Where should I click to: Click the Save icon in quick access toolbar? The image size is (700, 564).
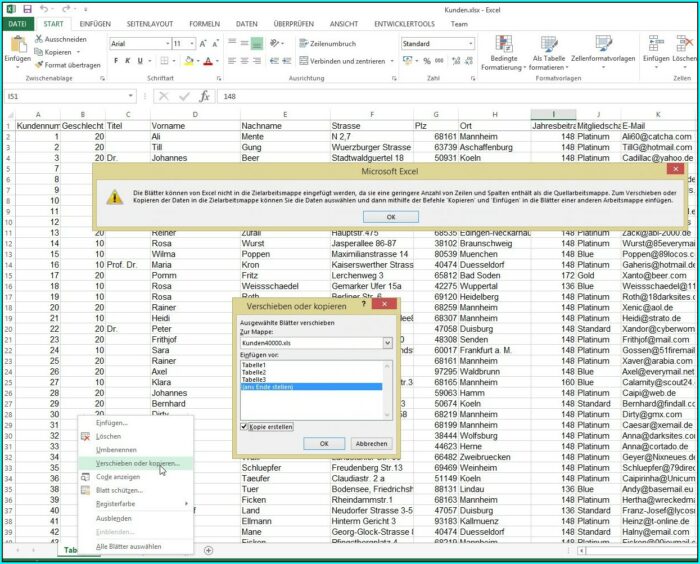(27, 9)
